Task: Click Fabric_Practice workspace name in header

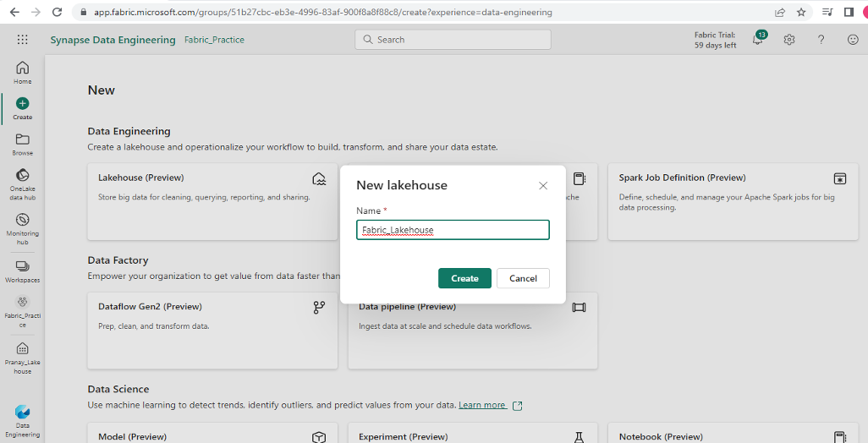Action: [214, 40]
